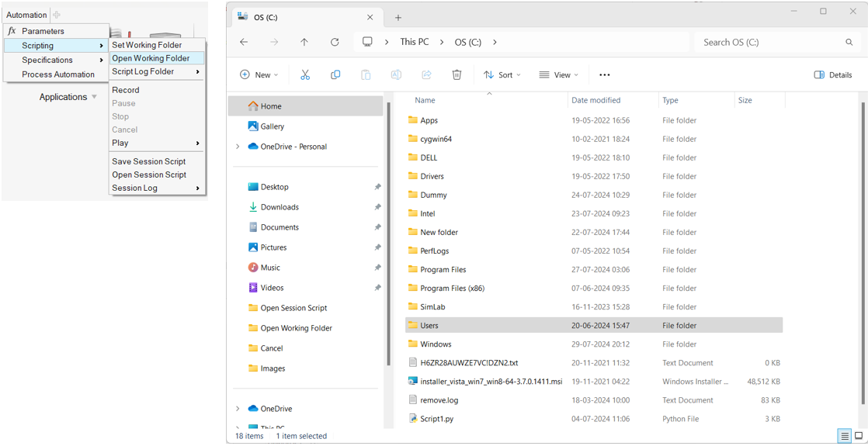Viewport: 868px width, 446px height.
Task: Open the See more ellipsis menu
Action: 605,74
